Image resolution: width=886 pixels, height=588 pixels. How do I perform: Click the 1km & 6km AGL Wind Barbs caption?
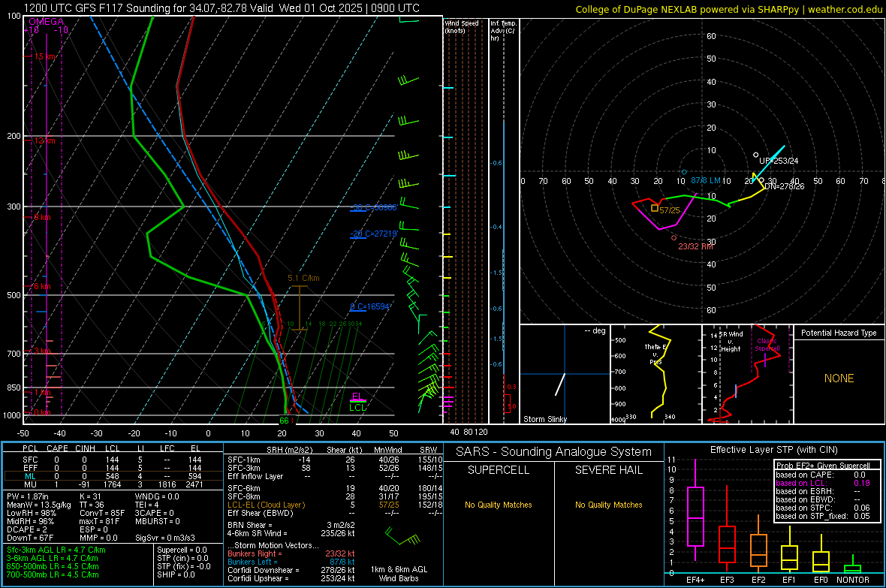coord(399,574)
